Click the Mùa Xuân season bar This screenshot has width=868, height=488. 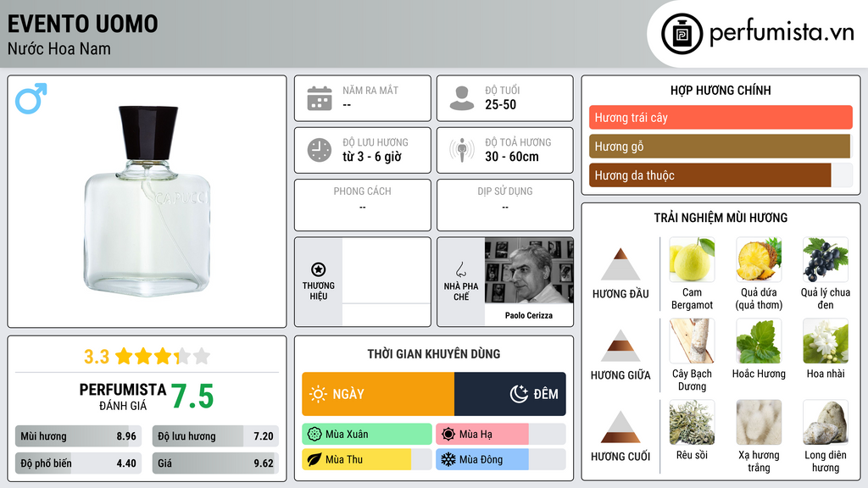[367, 435]
